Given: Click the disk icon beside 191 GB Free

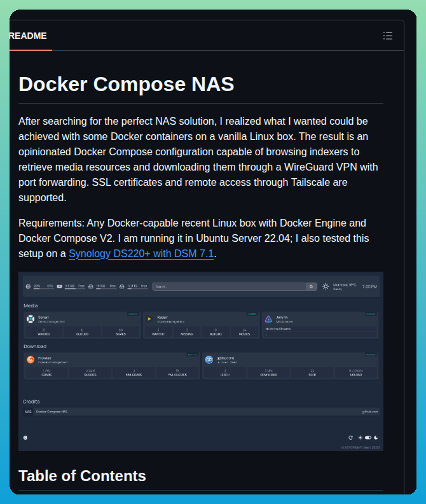Looking at the screenshot, I should coord(90,286).
